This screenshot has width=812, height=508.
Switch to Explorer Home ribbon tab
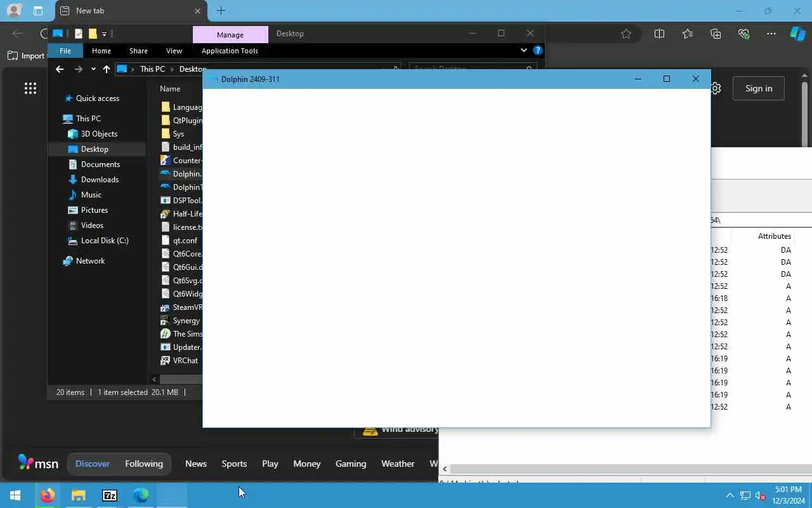(101, 51)
